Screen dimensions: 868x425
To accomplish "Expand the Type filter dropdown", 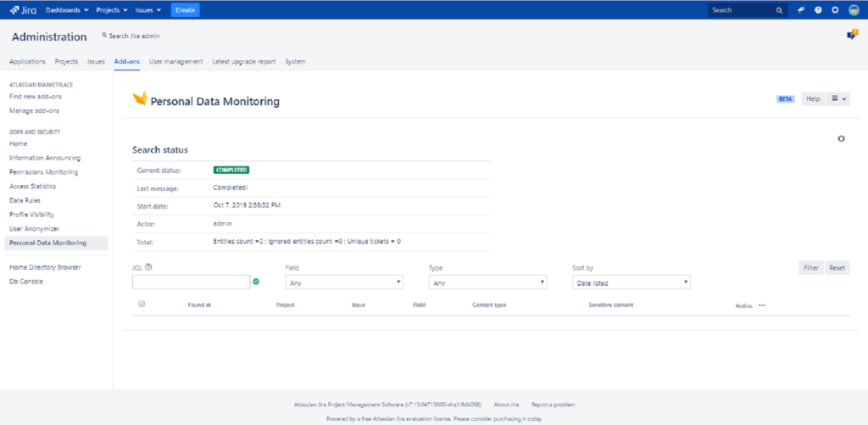I will click(x=487, y=282).
